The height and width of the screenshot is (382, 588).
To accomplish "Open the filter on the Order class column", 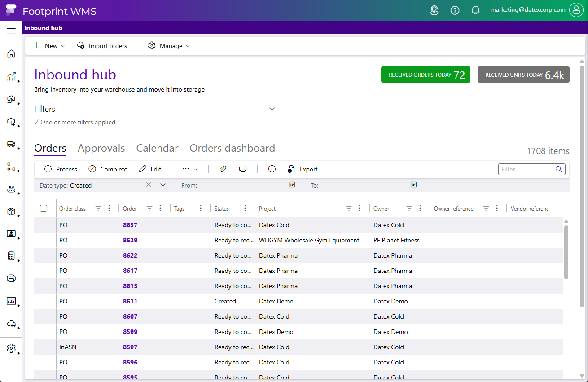I will [98, 208].
